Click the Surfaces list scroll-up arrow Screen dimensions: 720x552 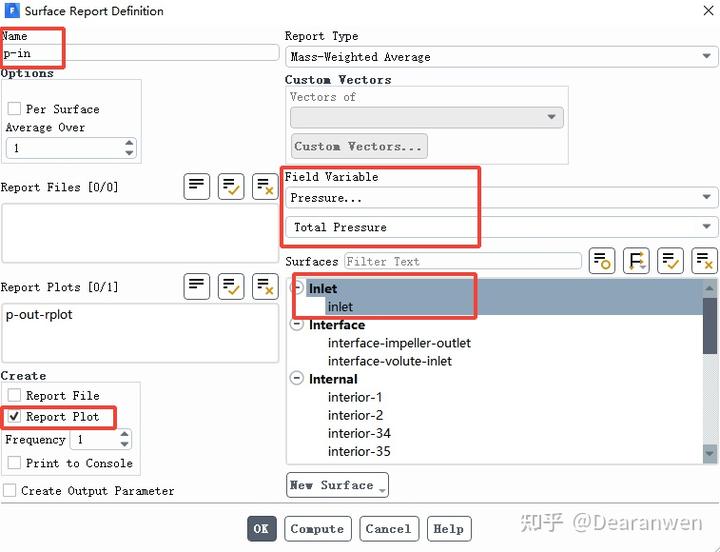pyautogui.click(x=709, y=288)
